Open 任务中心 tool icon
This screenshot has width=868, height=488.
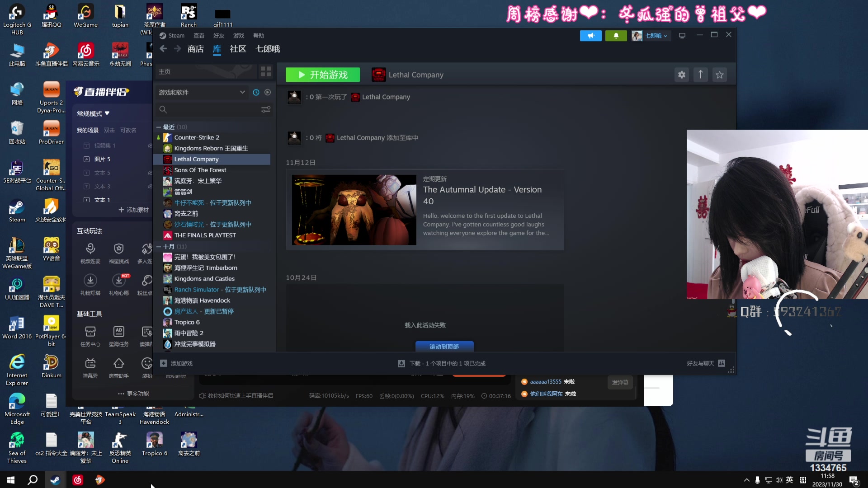pos(90,336)
